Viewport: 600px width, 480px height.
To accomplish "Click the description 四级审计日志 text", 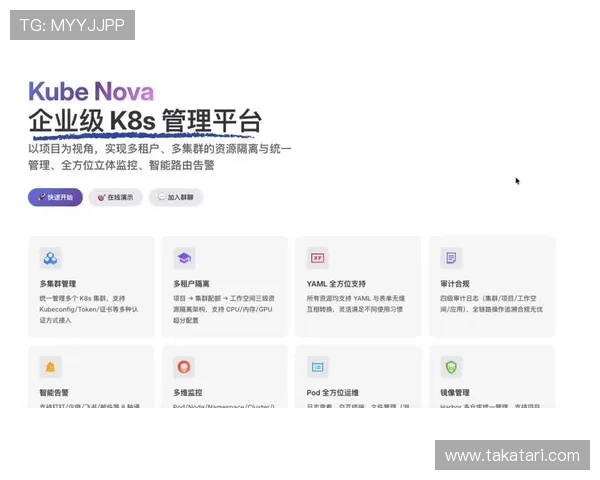I will point(491,304).
